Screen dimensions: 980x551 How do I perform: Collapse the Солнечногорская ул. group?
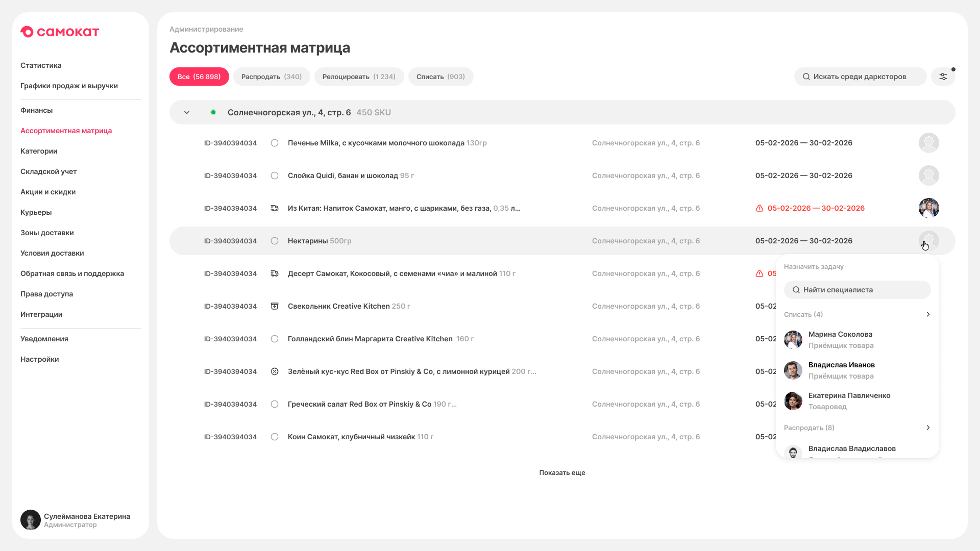pyautogui.click(x=187, y=112)
